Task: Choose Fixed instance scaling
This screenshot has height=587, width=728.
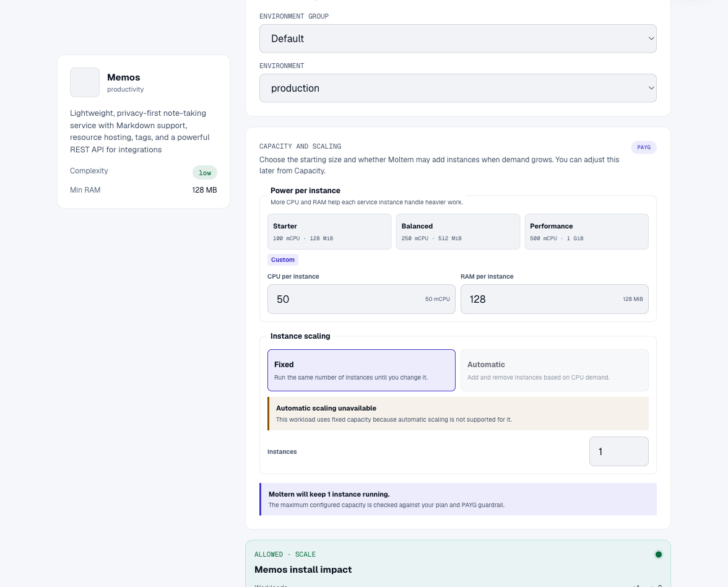Action: click(x=362, y=370)
